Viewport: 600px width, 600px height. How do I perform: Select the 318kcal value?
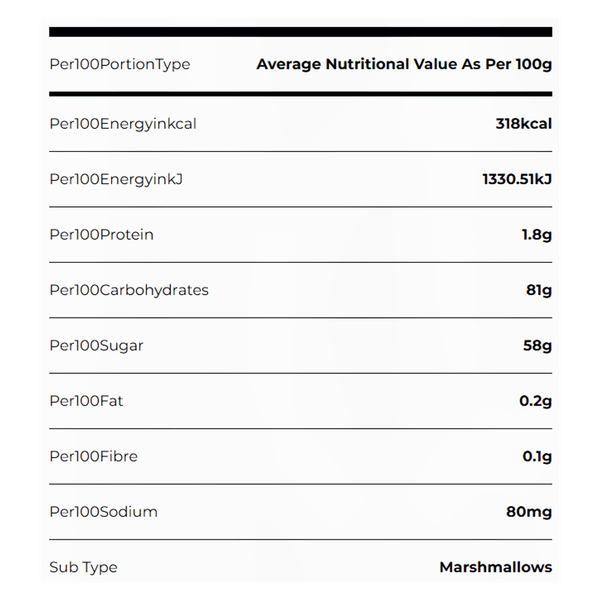523,124
